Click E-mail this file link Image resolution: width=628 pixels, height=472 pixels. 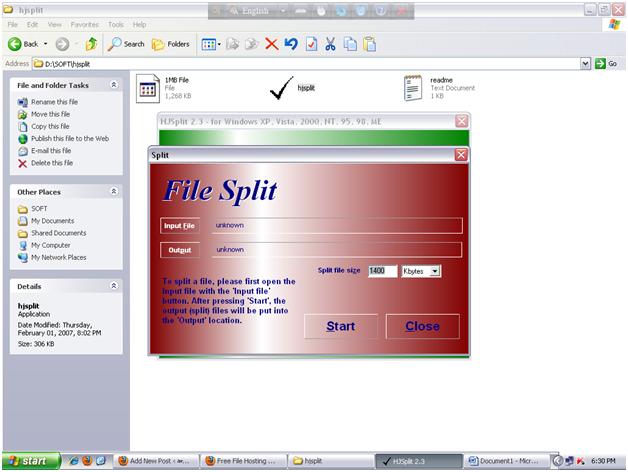pyautogui.click(x=51, y=151)
